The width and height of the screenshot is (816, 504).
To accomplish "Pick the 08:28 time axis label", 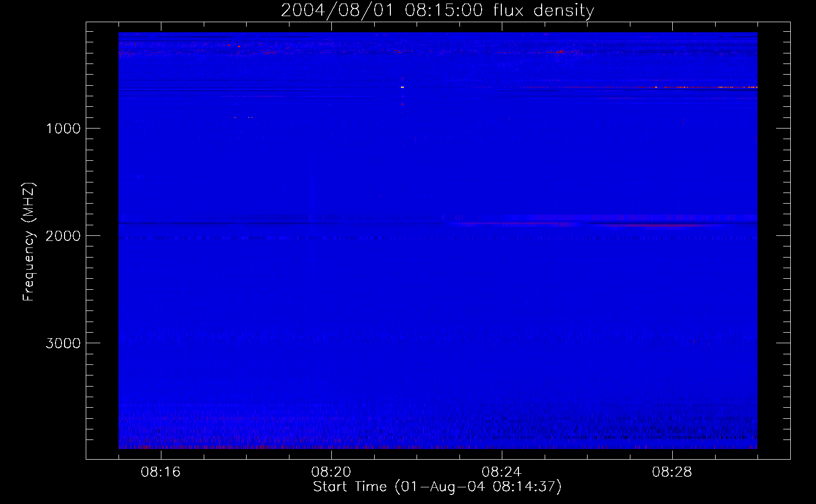I will click(672, 472).
